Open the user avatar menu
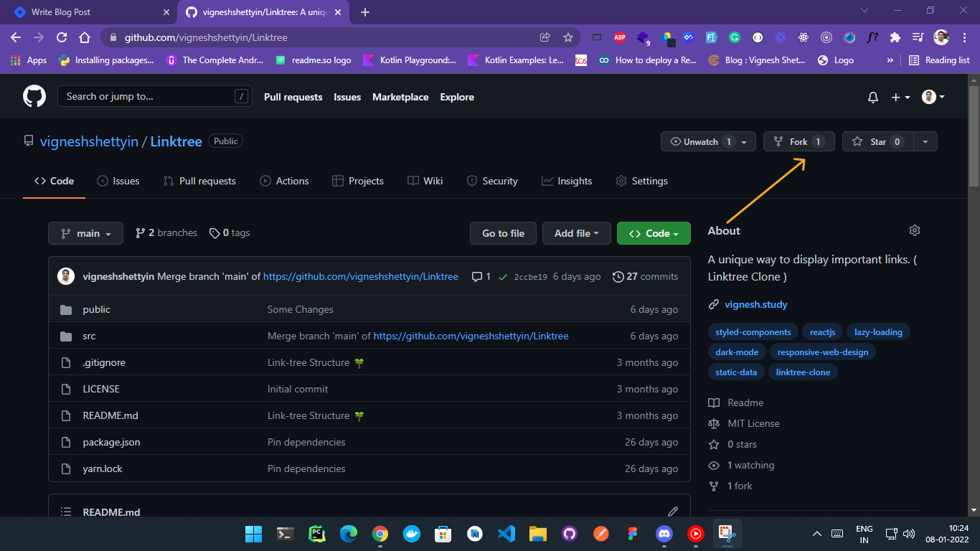Image resolution: width=980 pixels, height=551 pixels. click(933, 97)
